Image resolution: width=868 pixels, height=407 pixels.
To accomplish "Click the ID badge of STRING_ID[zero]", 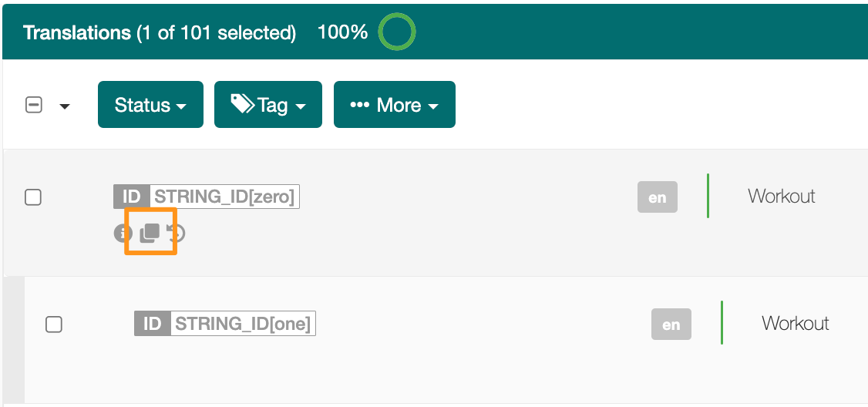I will [x=132, y=197].
